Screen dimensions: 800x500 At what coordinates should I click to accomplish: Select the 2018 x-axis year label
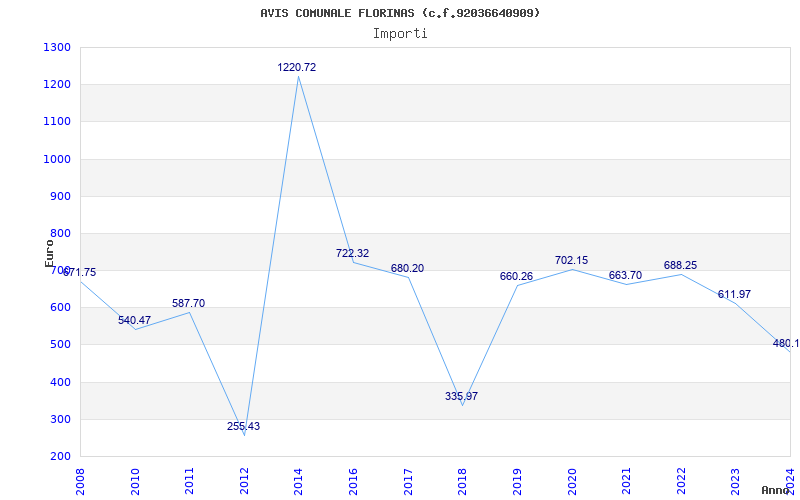[462, 481]
